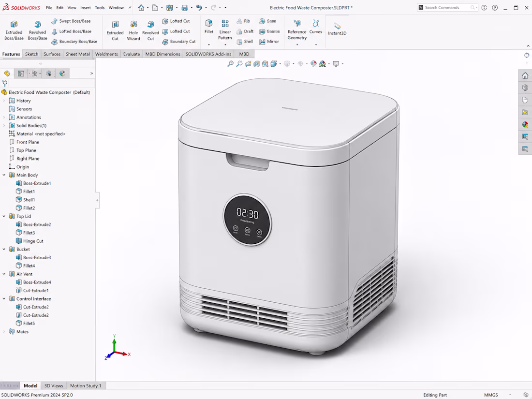The height and width of the screenshot is (399, 532).
Task: Open the FeatureManager design tree tab
Action: coord(7,74)
